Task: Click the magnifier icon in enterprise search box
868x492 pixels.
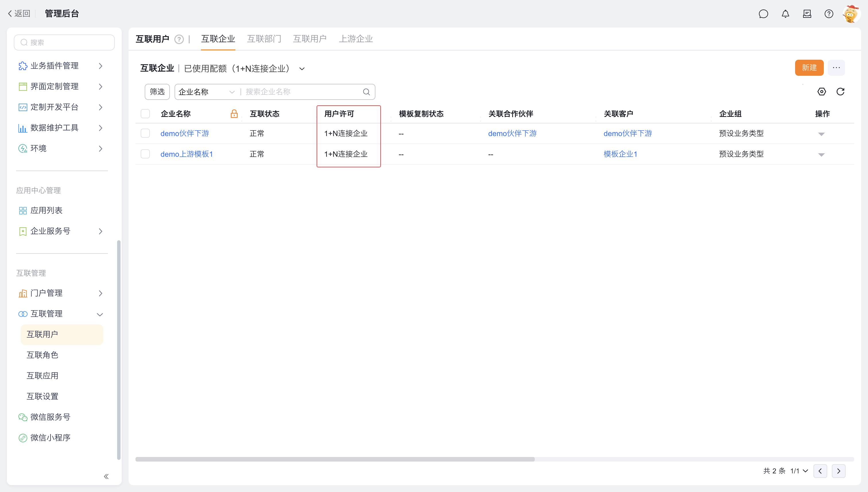Action: click(x=366, y=92)
